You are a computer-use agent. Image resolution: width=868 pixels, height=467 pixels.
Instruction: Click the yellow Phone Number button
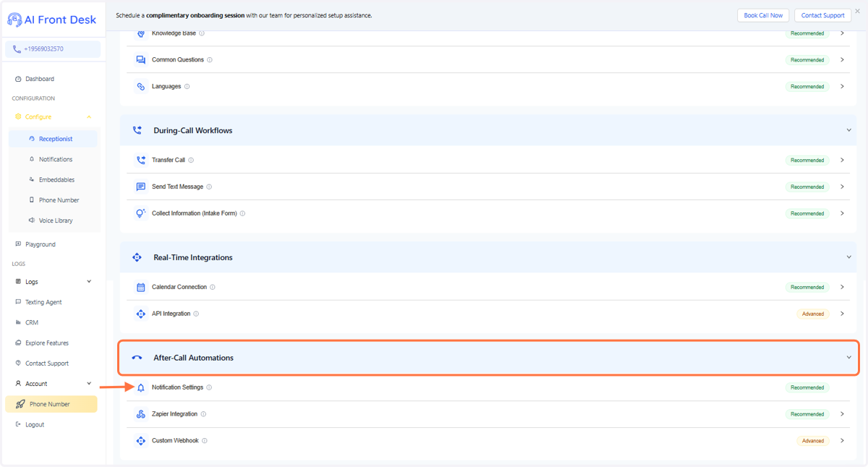51,404
